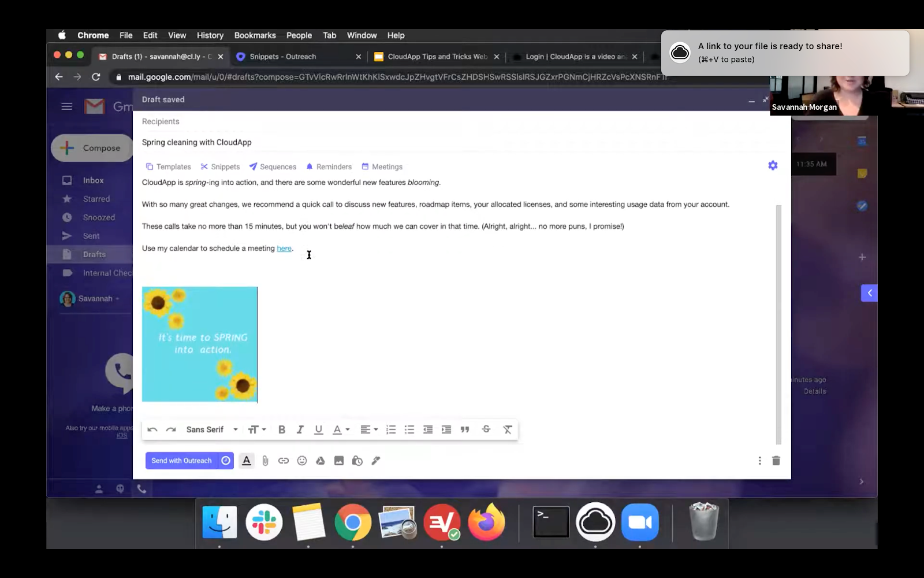The height and width of the screenshot is (578, 924).
Task: Toggle bulleted list formatting
Action: [x=409, y=429]
